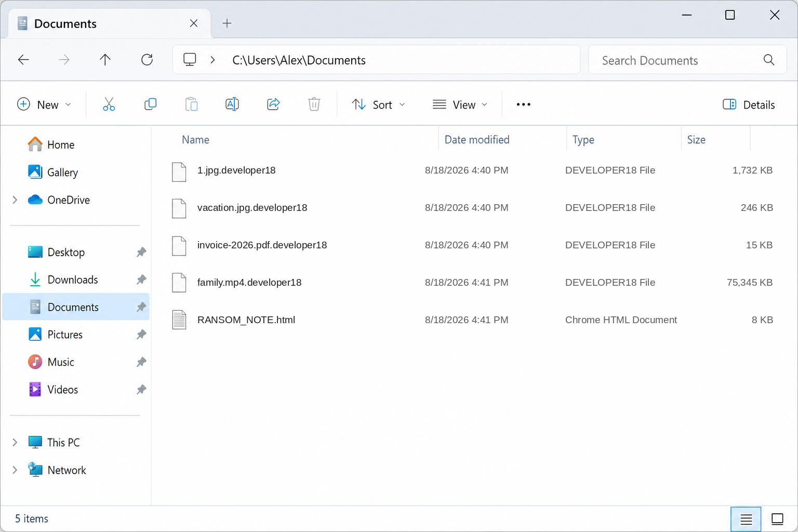Click the Cut scissors icon
798x532 pixels.
click(x=109, y=104)
